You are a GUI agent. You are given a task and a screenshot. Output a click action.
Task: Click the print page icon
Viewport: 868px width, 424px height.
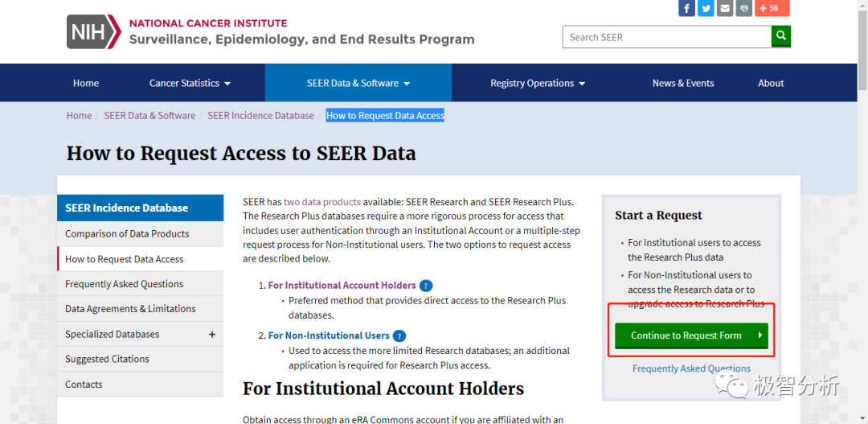point(745,9)
